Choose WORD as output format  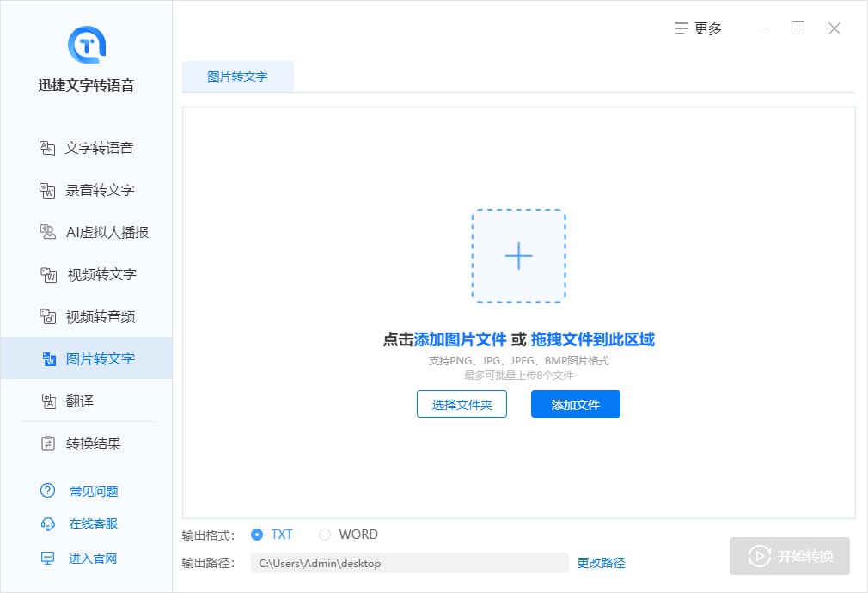tap(326, 534)
